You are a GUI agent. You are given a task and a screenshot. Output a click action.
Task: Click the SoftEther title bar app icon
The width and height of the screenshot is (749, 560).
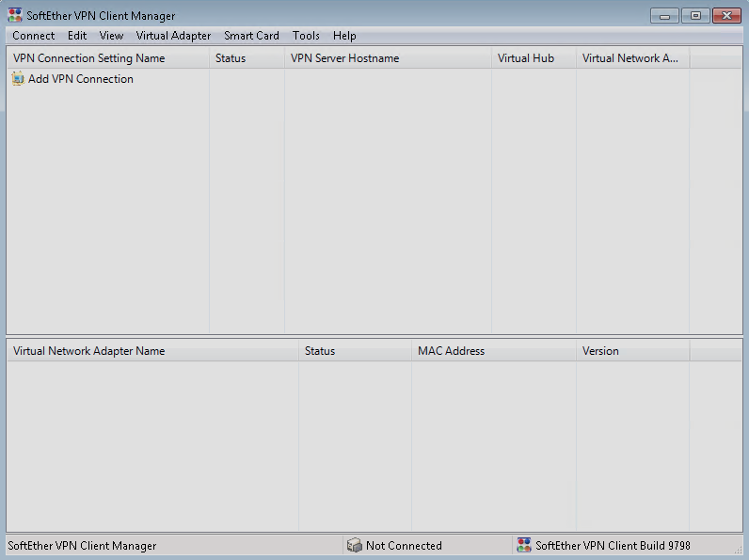click(x=14, y=16)
